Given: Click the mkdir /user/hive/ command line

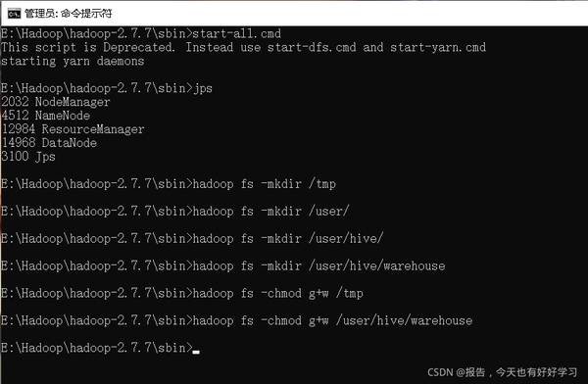Looking at the screenshot, I should pos(192,239).
